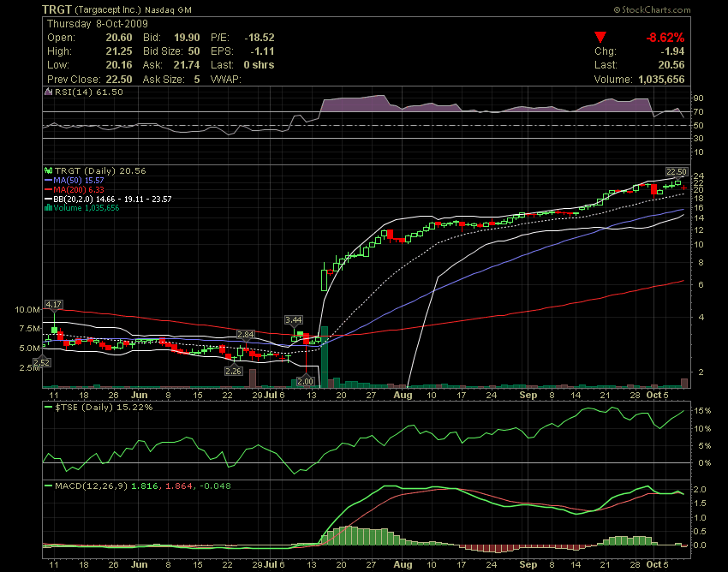Click the Bid value 19.90
The height and width of the screenshot is (572, 728).
[x=187, y=38]
